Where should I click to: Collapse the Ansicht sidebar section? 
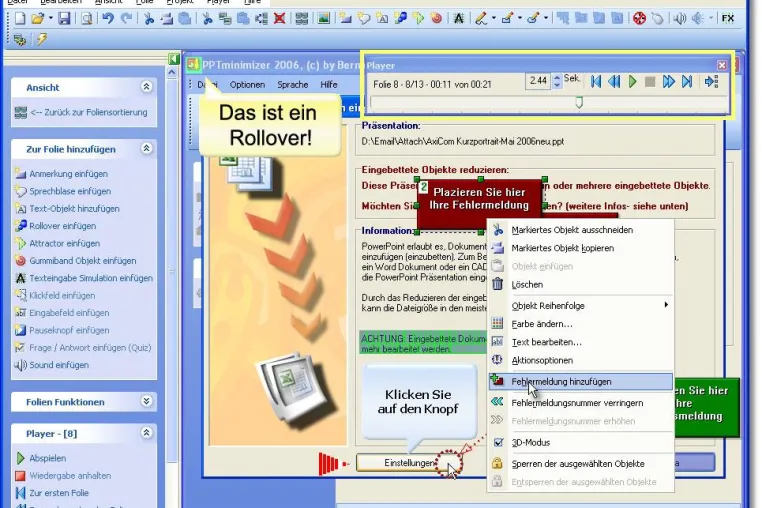click(x=146, y=87)
